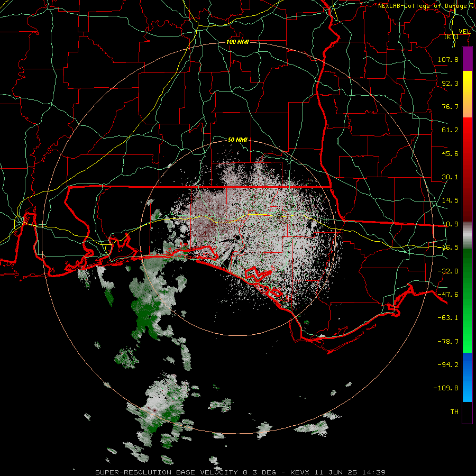Click the -63.1 velocity scale value
Image resolution: width=476 pixels, height=476 pixels.
(x=448, y=318)
